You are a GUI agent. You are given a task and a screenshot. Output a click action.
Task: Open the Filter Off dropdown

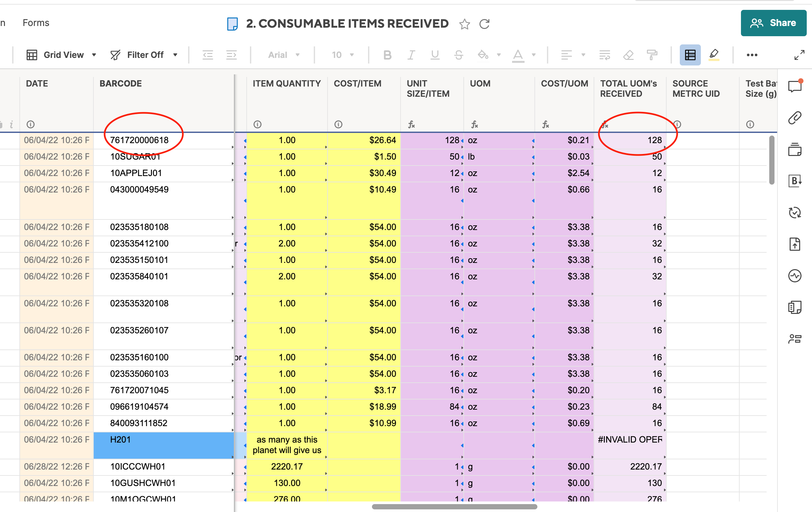145,55
